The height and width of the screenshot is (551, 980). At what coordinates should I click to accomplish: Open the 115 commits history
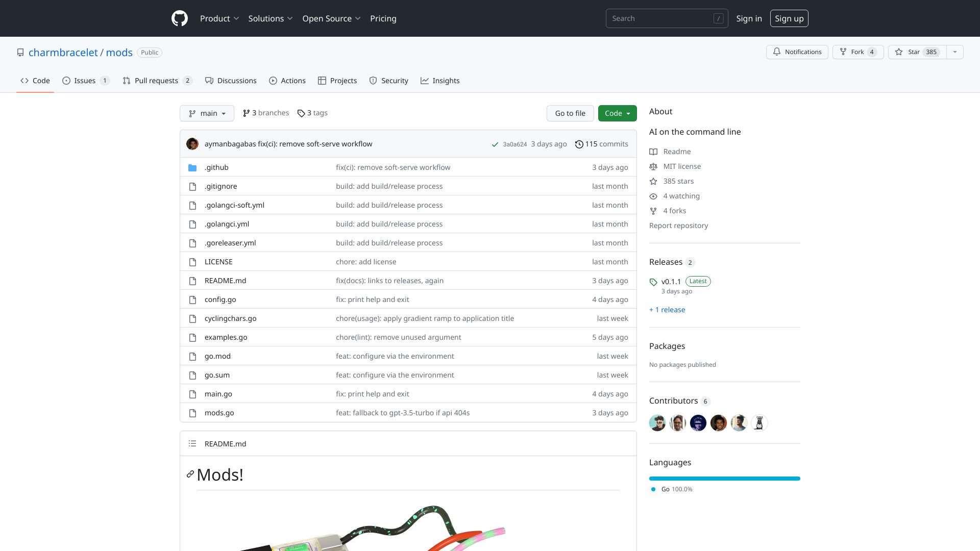[x=601, y=144]
